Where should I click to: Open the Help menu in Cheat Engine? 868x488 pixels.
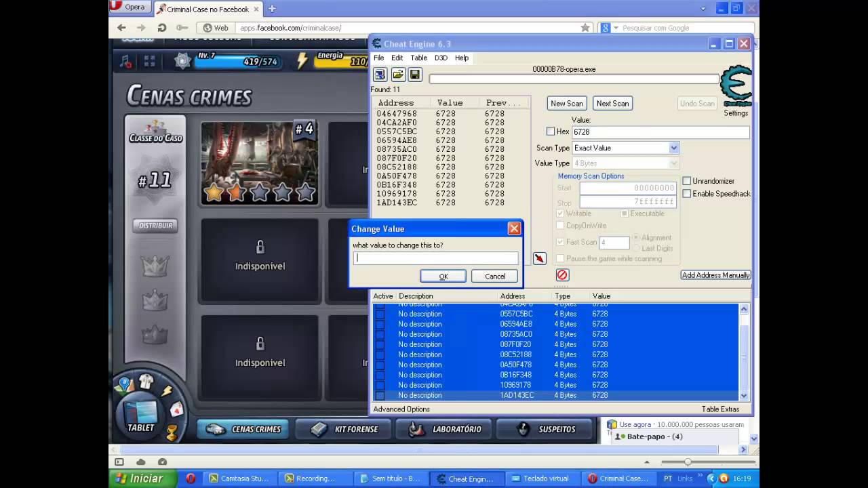click(462, 58)
